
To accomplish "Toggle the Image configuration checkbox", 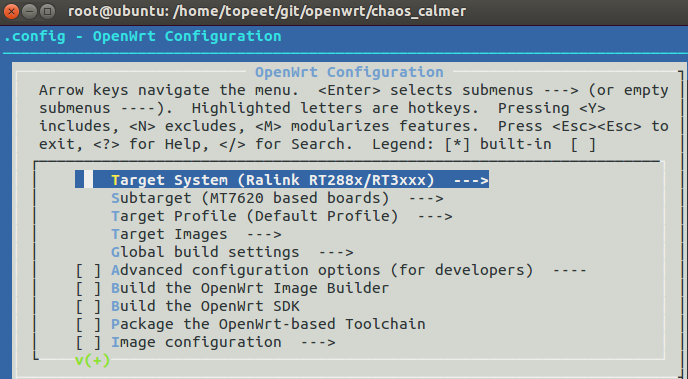I will pyautogui.click(x=89, y=343).
